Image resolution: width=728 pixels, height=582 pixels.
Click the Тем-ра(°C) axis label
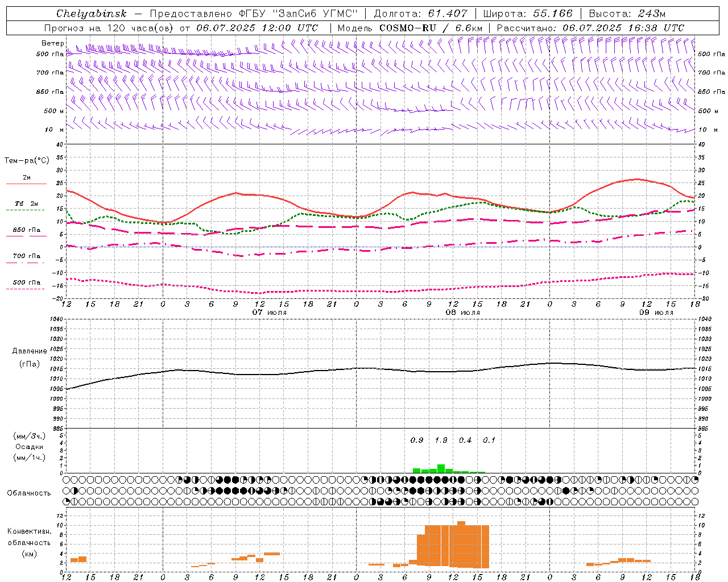[x=27, y=161]
